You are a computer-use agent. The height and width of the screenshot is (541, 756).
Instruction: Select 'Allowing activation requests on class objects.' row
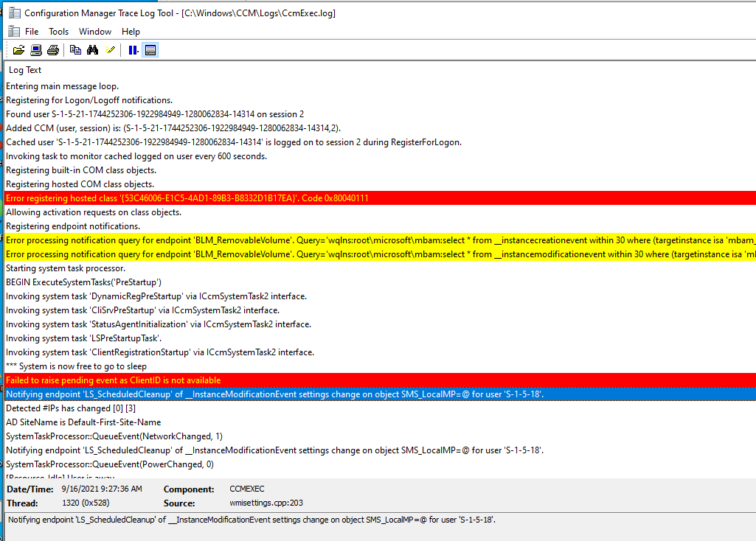380,212
